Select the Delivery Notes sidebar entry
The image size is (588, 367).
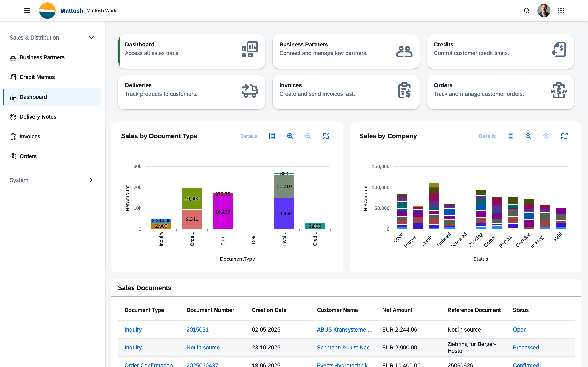click(38, 116)
